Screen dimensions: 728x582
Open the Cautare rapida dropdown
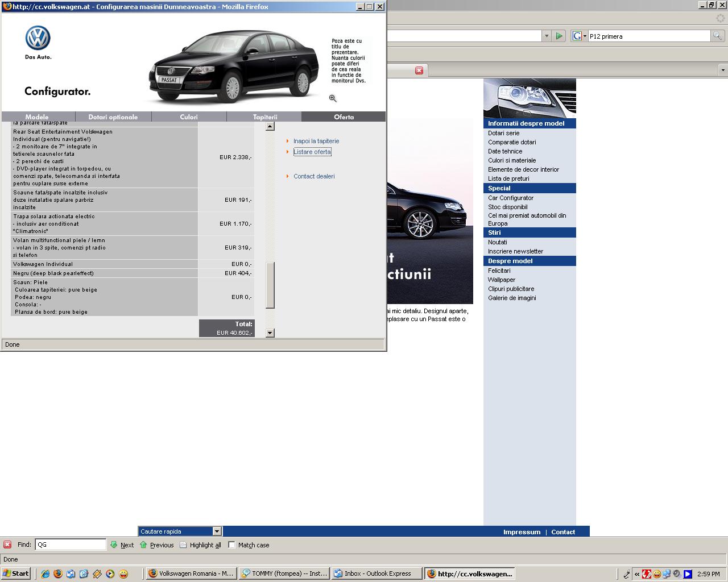(217, 531)
